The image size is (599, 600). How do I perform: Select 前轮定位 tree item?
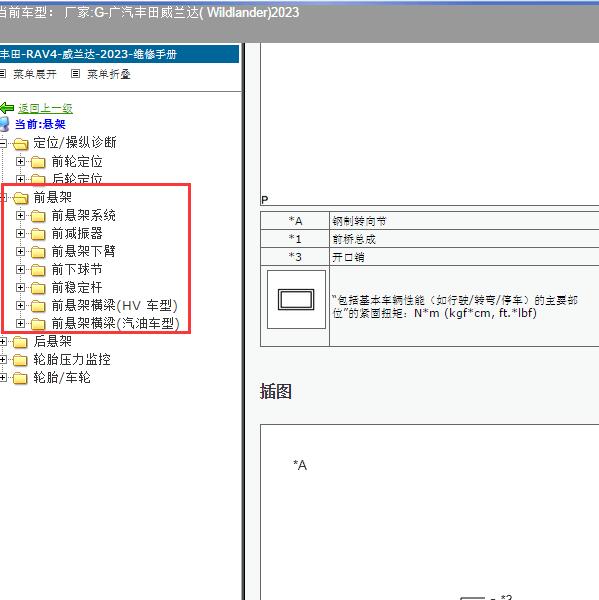click(77, 161)
